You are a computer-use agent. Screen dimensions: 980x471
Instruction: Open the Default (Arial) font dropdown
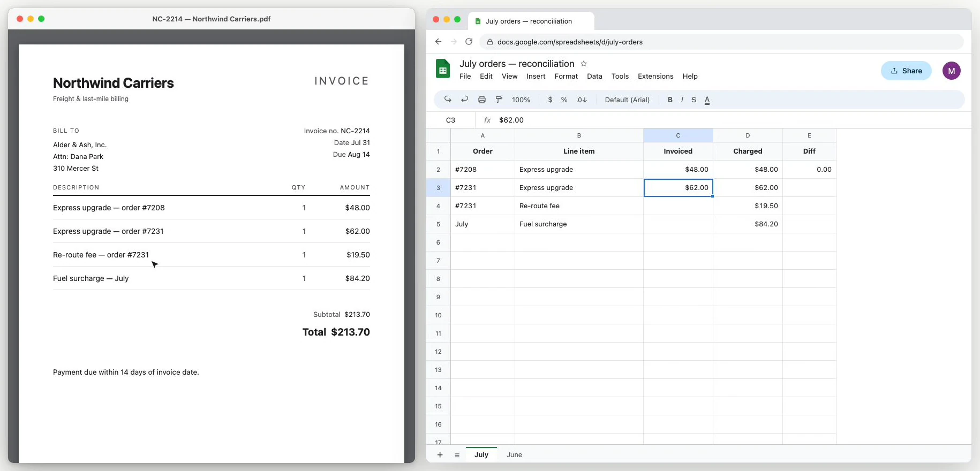(x=627, y=100)
